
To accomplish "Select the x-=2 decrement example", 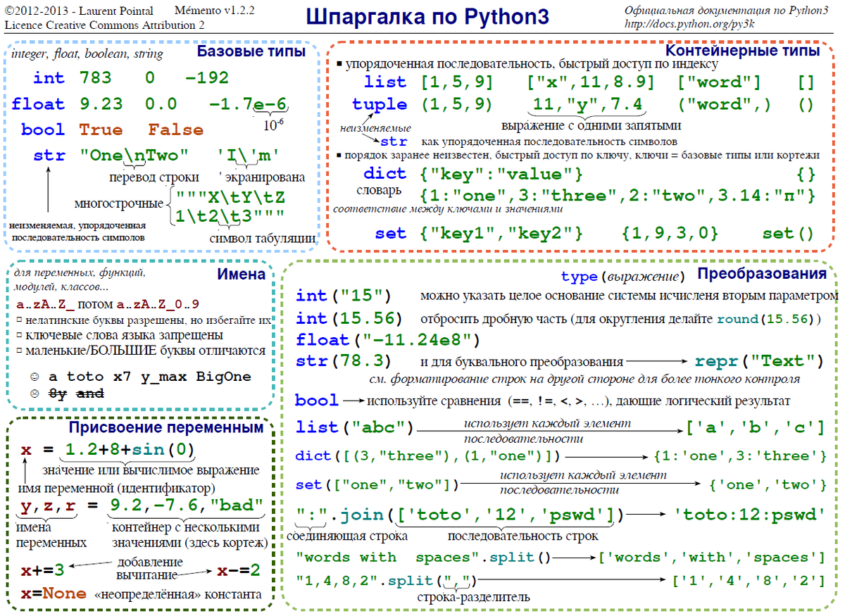I will (x=239, y=570).
